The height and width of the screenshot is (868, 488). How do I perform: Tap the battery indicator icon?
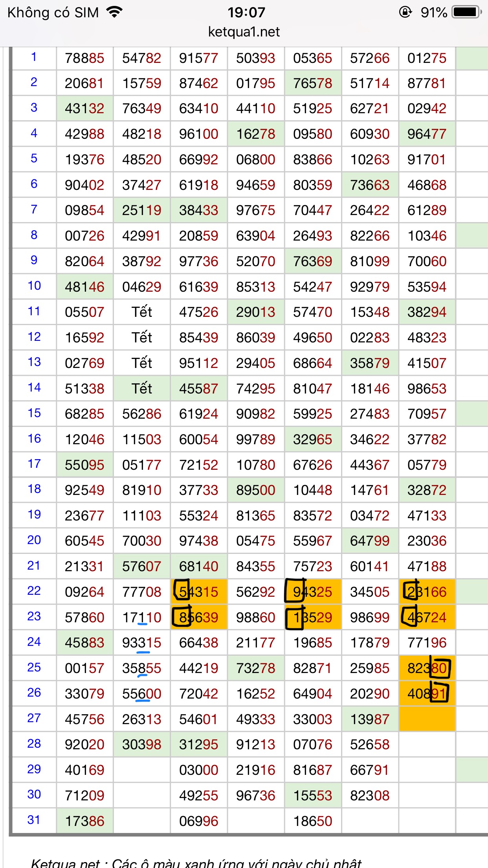pos(466,13)
